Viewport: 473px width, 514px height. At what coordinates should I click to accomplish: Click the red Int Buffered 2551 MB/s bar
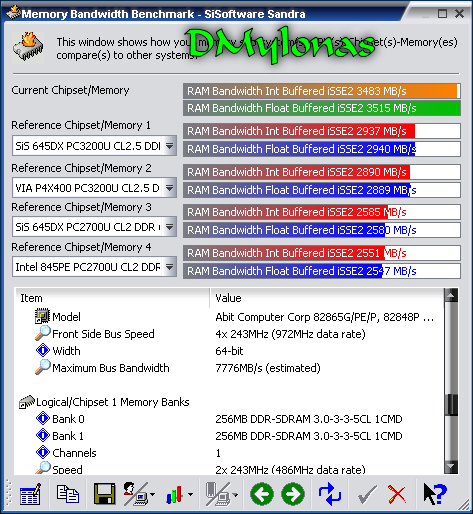point(322,253)
